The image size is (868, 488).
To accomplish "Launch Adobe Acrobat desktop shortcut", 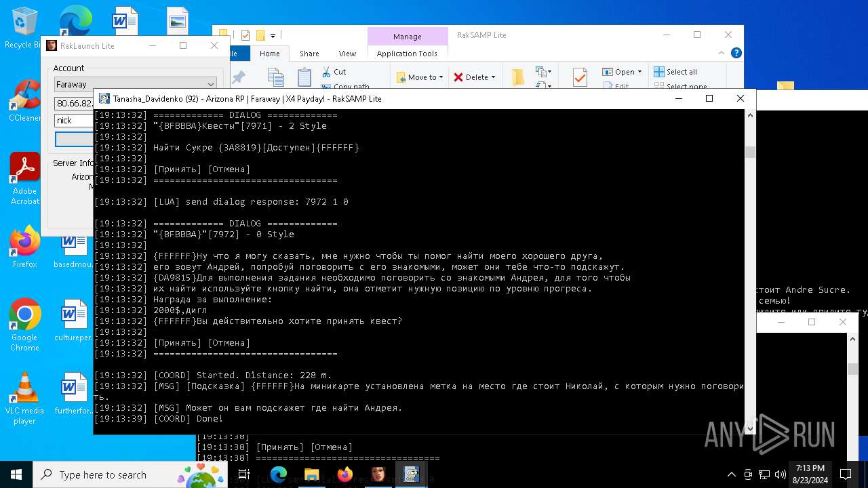I will [24, 178].
